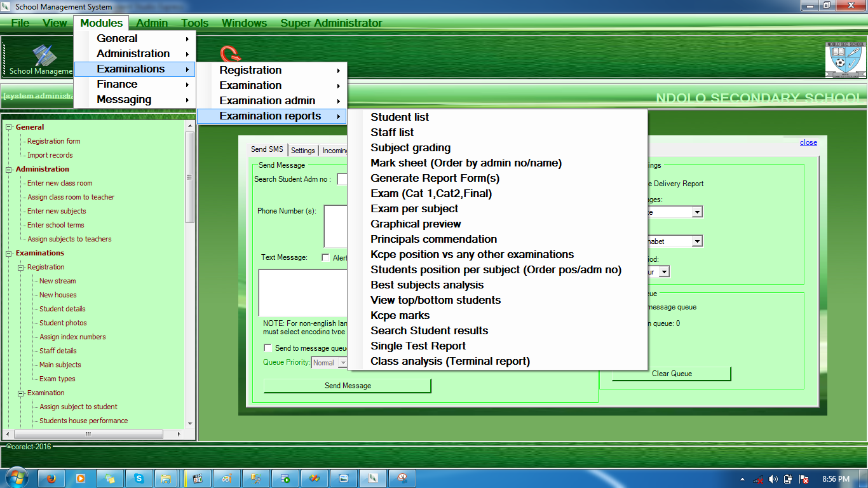This screenshot has height=488, width=868.
Task: Click the Clear Queue button
Action: click(672, 374)
